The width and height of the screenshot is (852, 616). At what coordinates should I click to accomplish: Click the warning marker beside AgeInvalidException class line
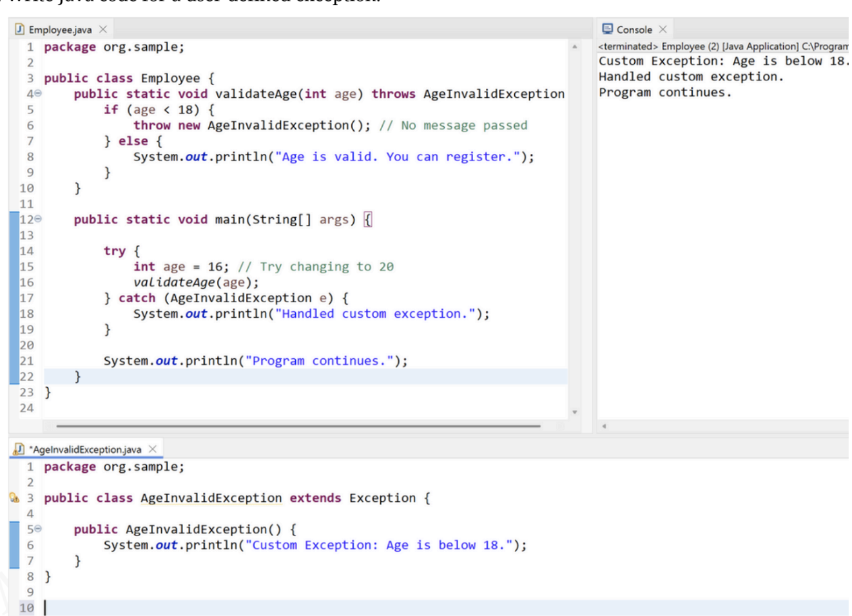14,498
